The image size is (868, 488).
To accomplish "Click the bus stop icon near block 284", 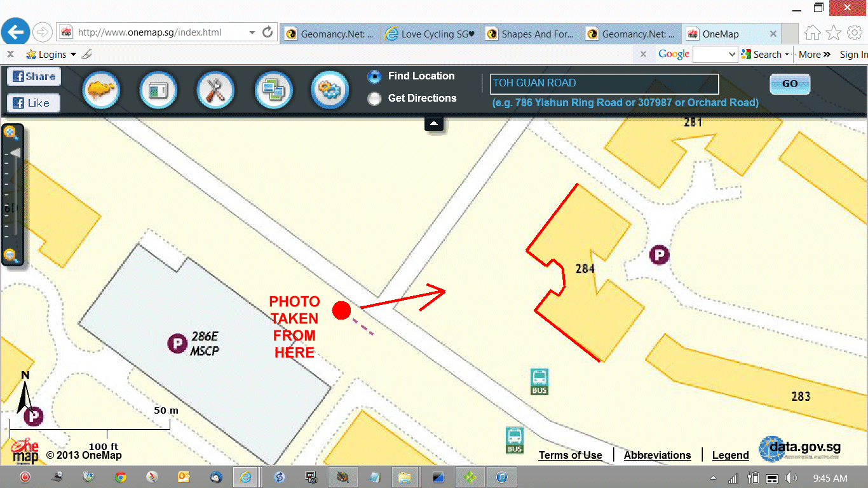I will 539,381.
